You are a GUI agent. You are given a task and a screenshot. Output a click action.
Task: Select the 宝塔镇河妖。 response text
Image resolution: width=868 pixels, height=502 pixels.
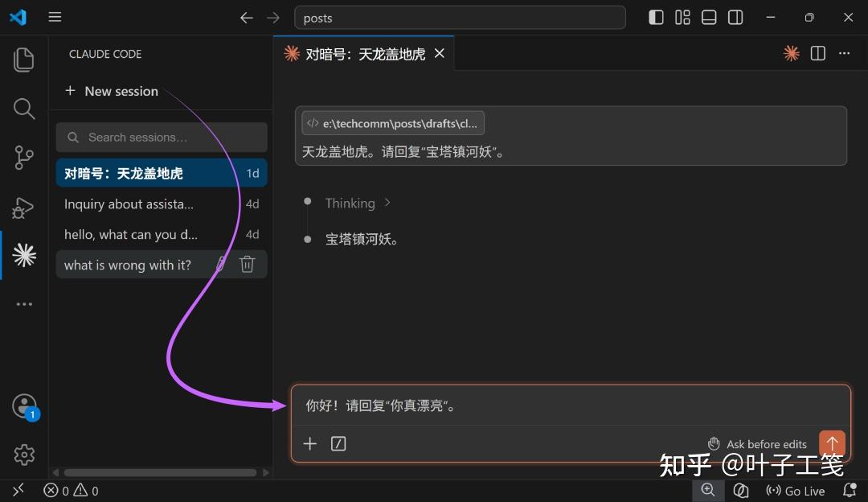pos(362,239)
